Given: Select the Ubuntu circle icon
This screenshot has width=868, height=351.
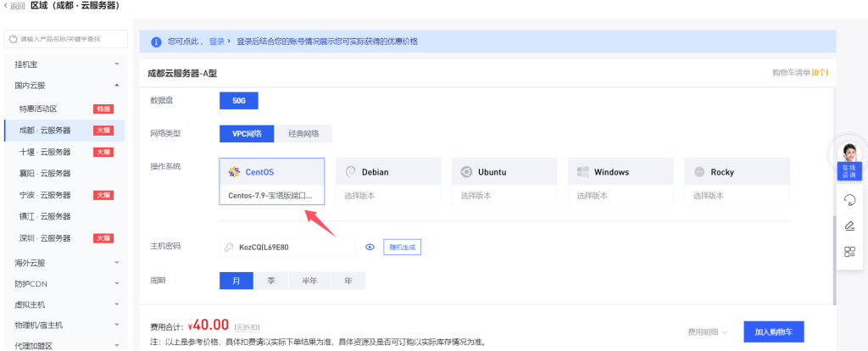Looking at the screenshot, I should click(x=466, y=171).
